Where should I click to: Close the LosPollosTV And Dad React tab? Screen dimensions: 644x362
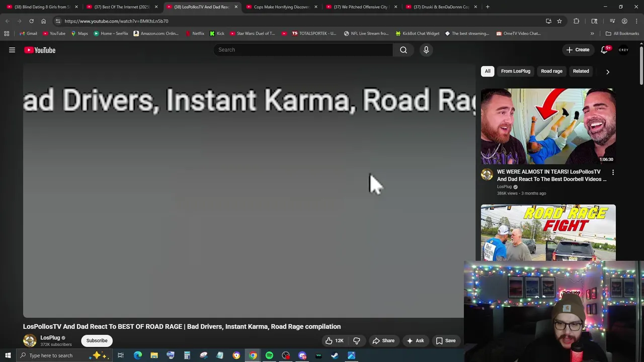(236, 7)
